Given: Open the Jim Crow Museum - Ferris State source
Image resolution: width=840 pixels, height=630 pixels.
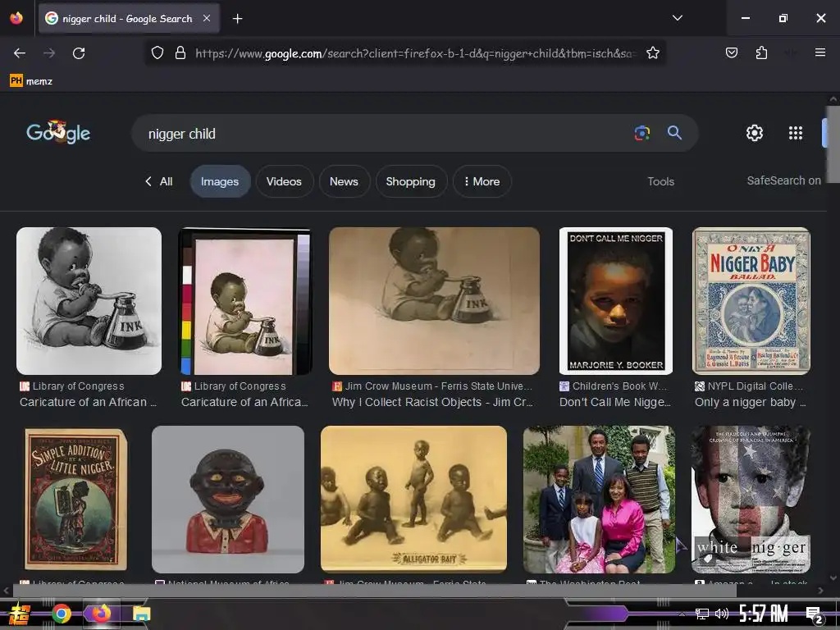Looking at the screenshot, I should 433,386.
